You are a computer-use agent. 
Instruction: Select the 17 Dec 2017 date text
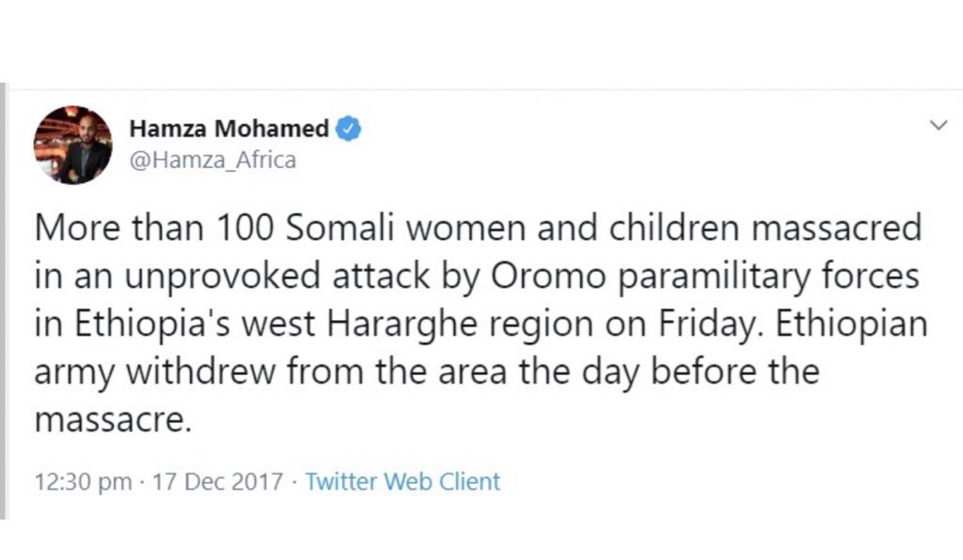click(x=217, y=481)
